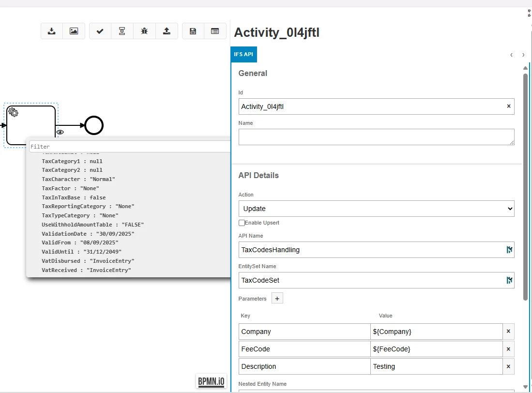The height and width of the screenshot is (393, 532).
Task: Open the Action dropdown showing Update
Action: tap(376, 209)
